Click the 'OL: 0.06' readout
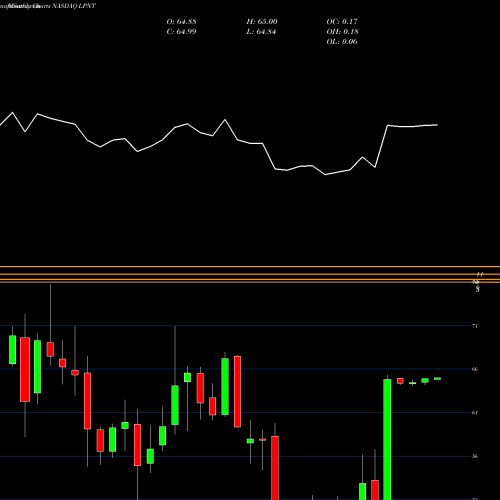Screen dimensions: 500x500 click(x=342, y=42)
